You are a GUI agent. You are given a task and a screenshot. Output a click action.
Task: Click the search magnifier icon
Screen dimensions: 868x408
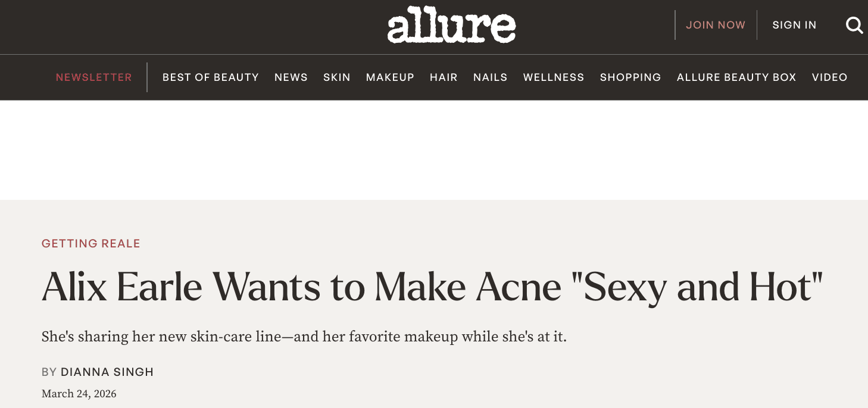(x=854, y=25)
